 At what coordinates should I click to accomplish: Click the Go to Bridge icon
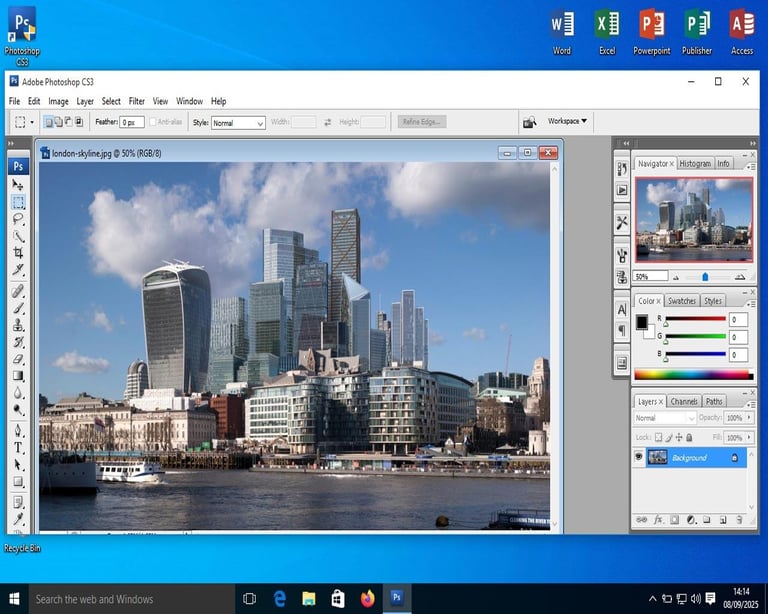[x=529, y=122]
